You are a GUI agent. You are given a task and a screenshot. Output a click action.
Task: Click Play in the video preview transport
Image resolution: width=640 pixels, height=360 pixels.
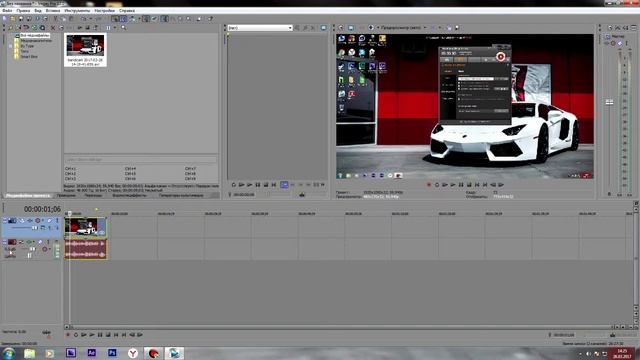click(x=453, y=184)
